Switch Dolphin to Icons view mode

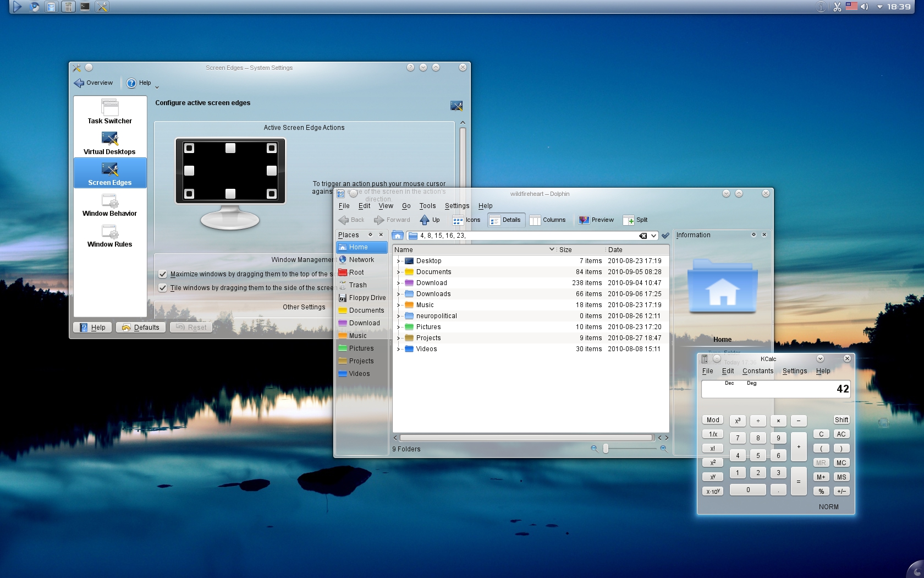point(466,220)
